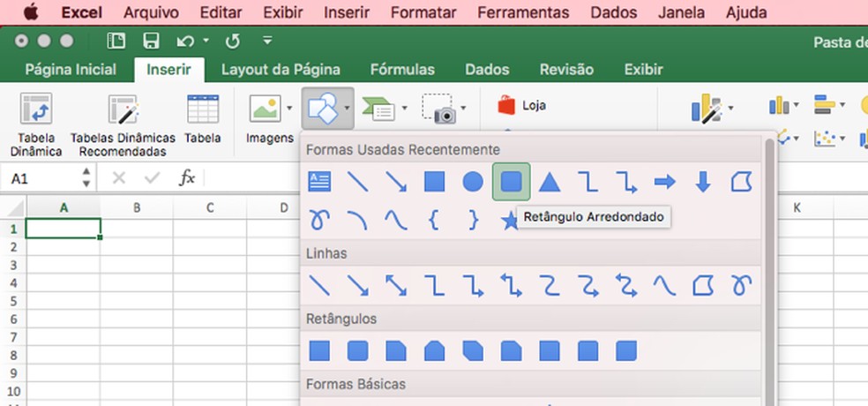This screenshot has width=868, height=406.
Task: Open the Janela menu
Action: pos(682,12)
